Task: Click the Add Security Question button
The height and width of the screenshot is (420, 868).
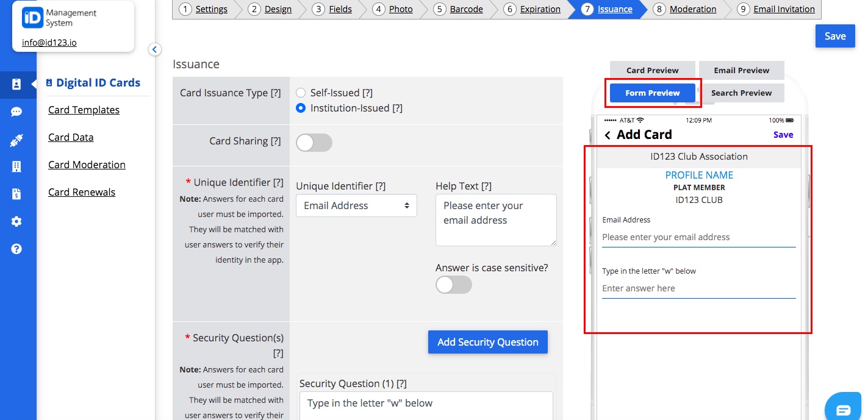Action: tap(487, 342)
